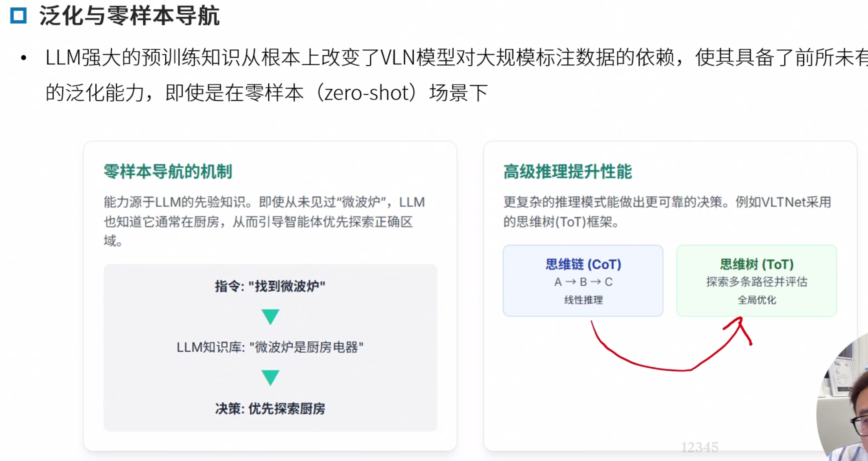Viewport: 868px width, 461px height.
Task: Select the 思维树 (ToT) green box
Action: [756, 280]
